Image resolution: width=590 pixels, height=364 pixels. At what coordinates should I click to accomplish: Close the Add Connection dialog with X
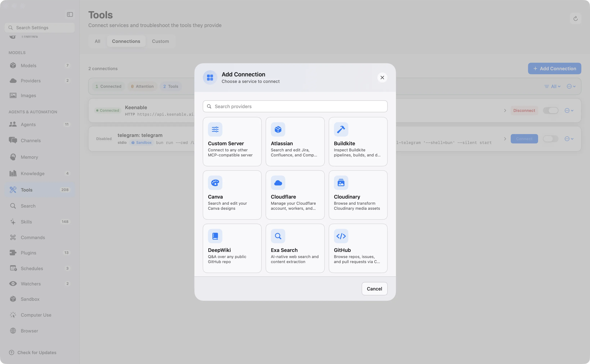382,77
